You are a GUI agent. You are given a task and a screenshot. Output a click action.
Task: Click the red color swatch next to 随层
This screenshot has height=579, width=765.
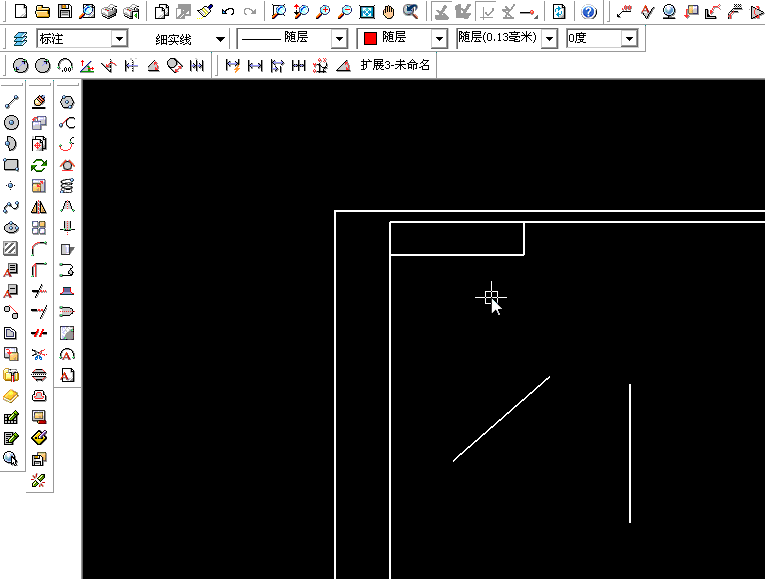pos(370,38)
